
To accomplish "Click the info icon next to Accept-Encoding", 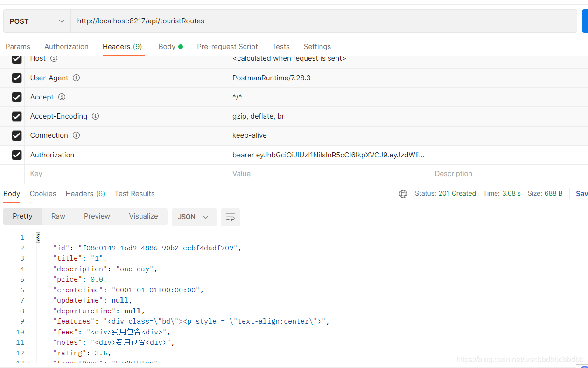I will click(95, 116).
